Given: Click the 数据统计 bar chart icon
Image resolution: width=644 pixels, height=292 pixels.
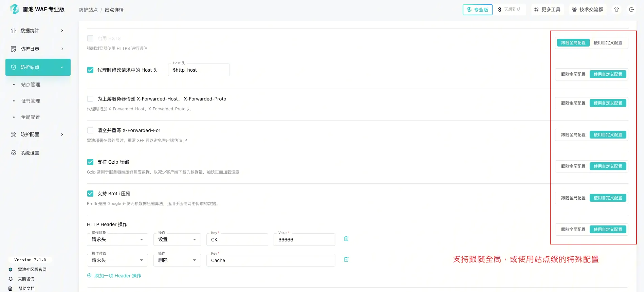Looking at the screenshot, I should click(x=14, y=31).
